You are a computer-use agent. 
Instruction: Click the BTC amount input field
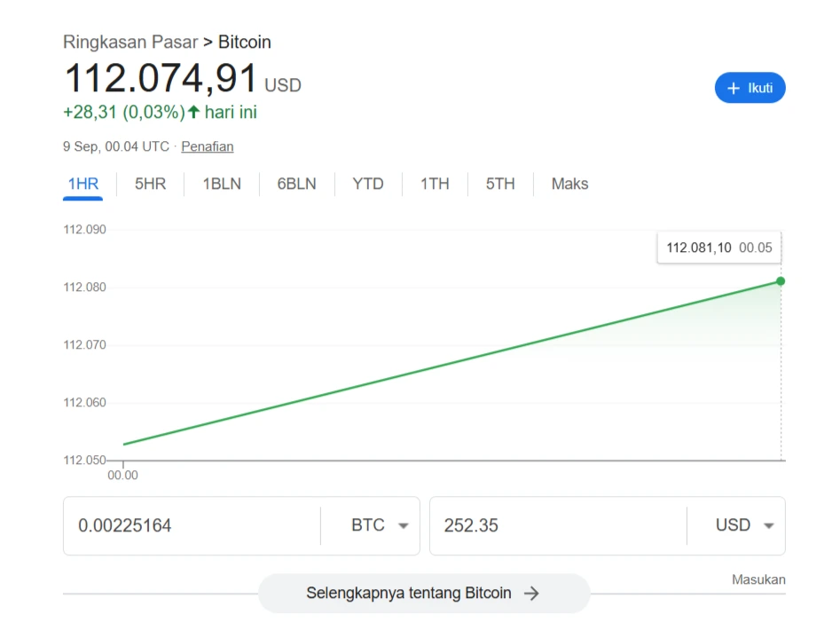(x=191, y=525)
